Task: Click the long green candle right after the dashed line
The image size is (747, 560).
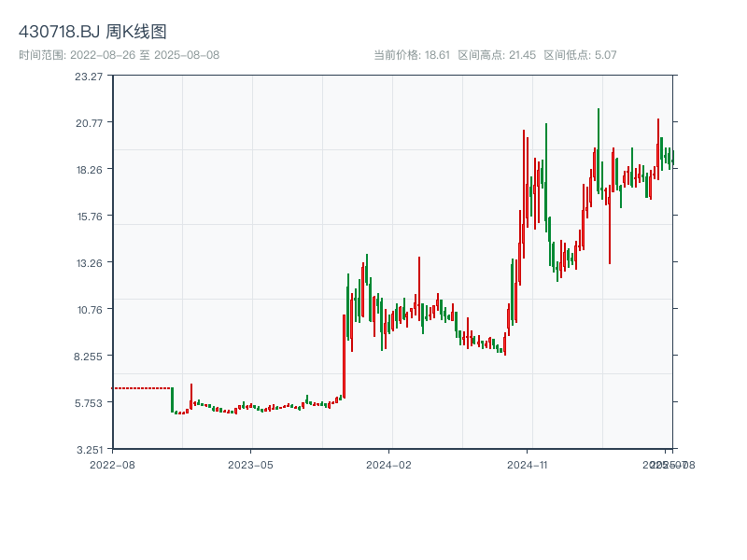Action: pos(173,400)
